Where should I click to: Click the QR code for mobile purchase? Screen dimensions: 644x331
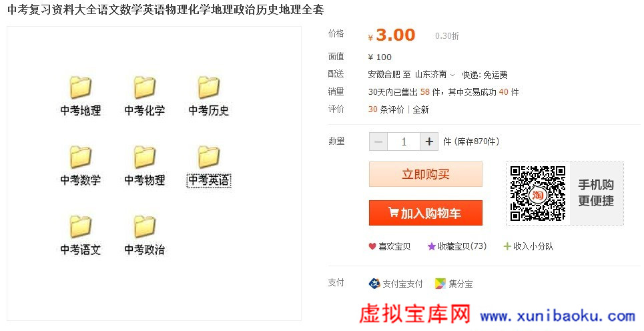[537, 194]
